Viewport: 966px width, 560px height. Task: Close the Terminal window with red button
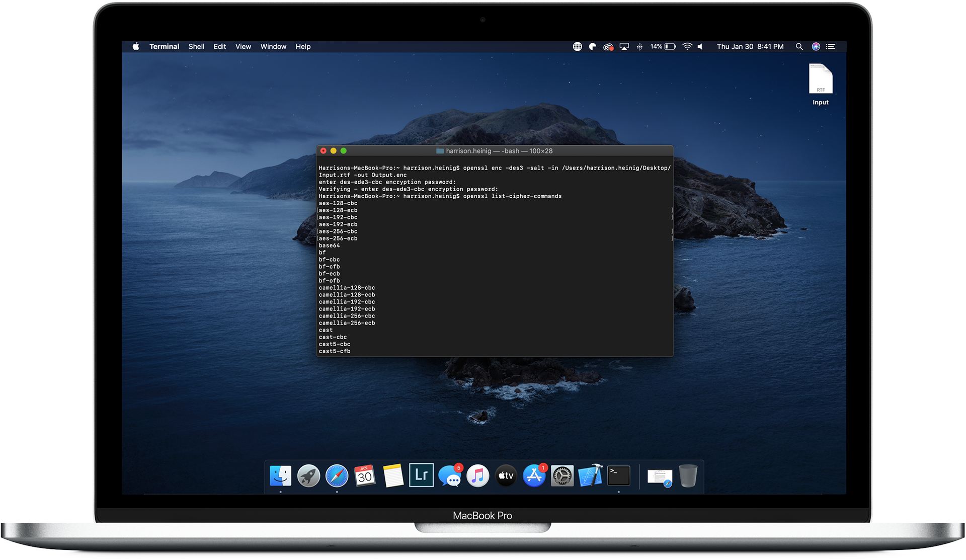pyautogui.click(x=324, y=151)
